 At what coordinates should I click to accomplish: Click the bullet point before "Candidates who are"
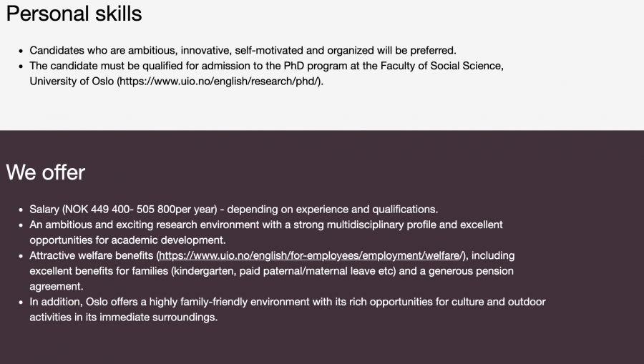pos(20,51)
